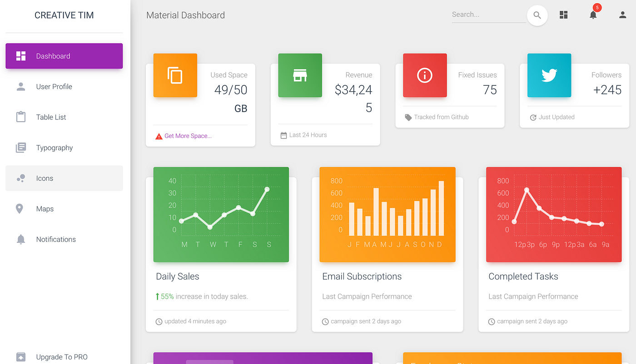This screenshot has width=636, height=364.
Task: Click the copy icon on the Used Space card
Action: point(175,75)
